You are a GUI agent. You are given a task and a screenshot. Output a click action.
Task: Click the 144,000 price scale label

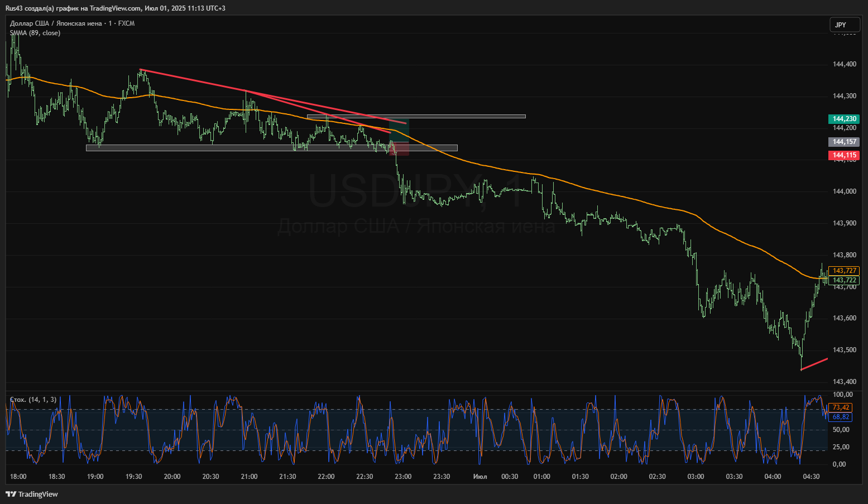click(844, 191)
